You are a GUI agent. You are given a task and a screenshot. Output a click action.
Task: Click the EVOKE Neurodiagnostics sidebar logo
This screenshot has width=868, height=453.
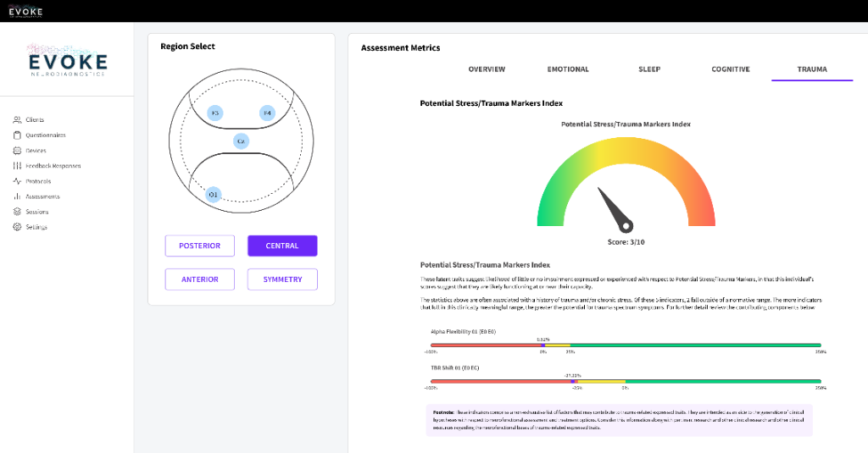pos(68,61)
